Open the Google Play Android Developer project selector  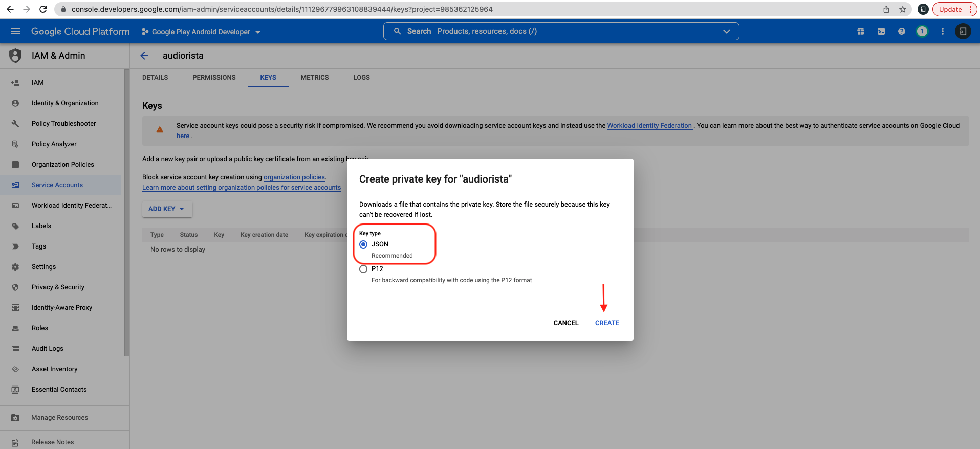[x=201, y=32]
